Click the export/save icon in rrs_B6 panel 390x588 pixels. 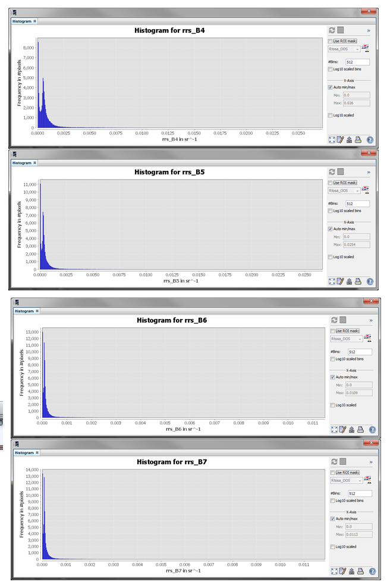pos(352,429)
